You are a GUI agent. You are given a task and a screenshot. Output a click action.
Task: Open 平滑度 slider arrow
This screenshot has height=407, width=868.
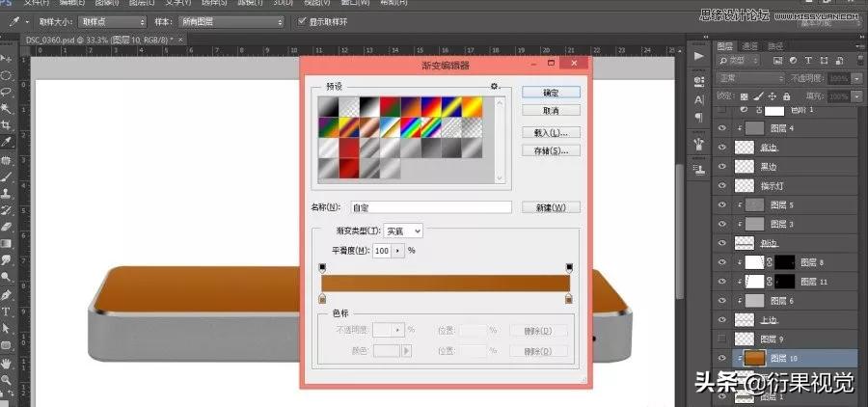click(398, 251)
